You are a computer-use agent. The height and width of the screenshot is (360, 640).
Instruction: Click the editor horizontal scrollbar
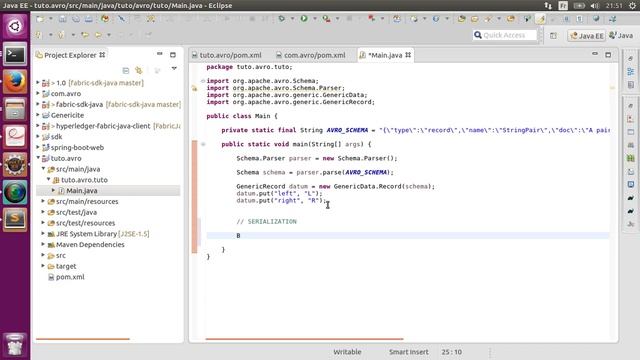point(304,339)
